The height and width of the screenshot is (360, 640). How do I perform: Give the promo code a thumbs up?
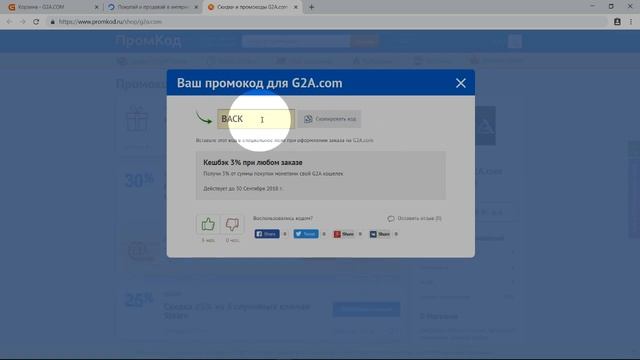pyautogui.click(x=208, y=224)
